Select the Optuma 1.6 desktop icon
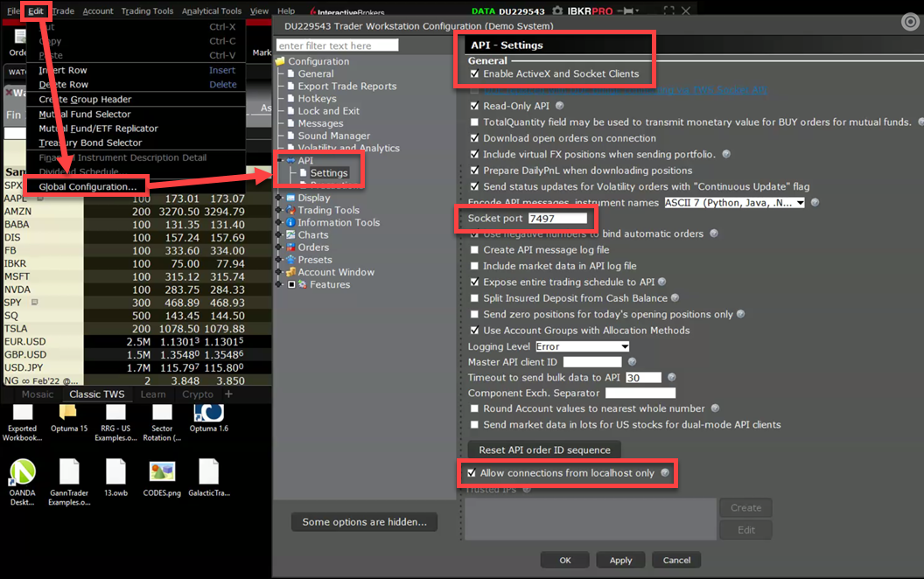This screenshot has width=924, height=579. click(208, 413)
